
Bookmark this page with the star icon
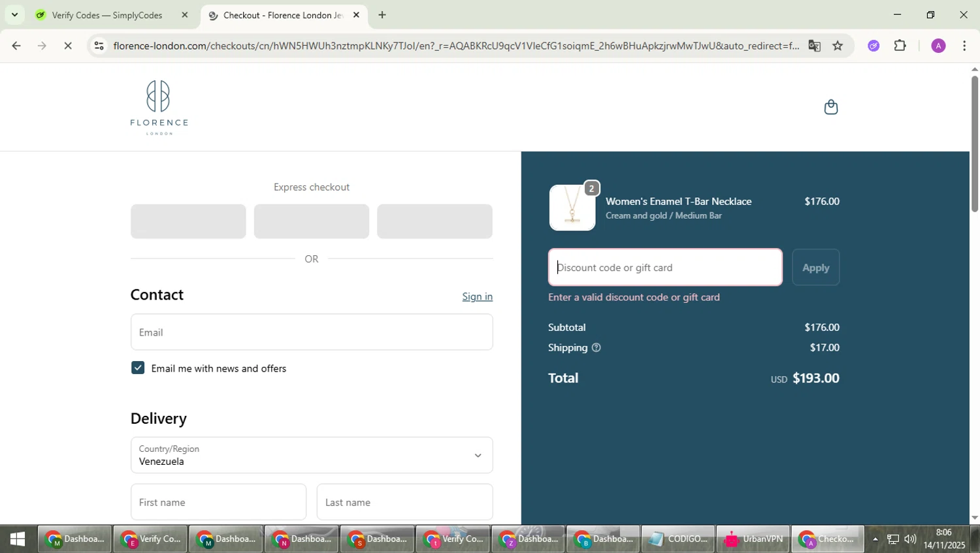click(838, 46)
